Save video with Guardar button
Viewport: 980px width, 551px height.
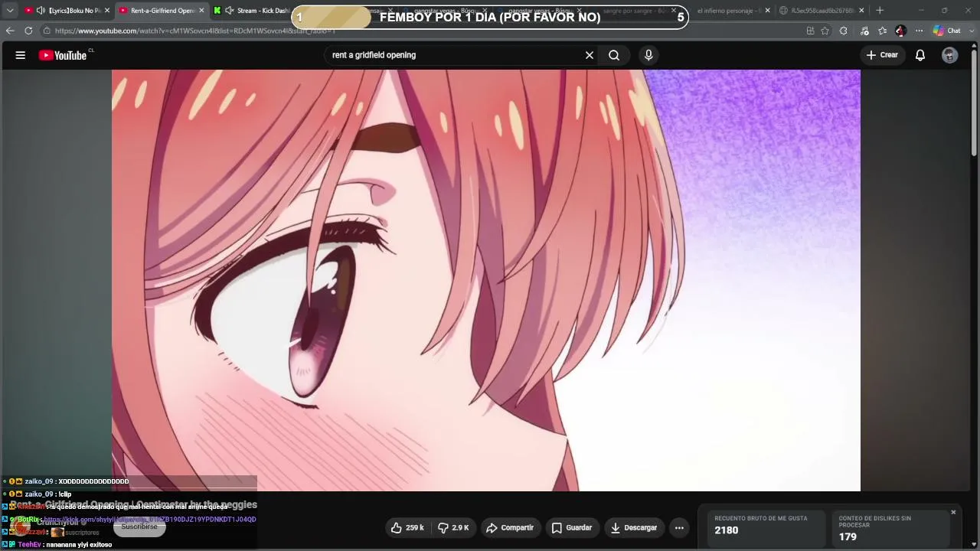[x=572, y=527]
